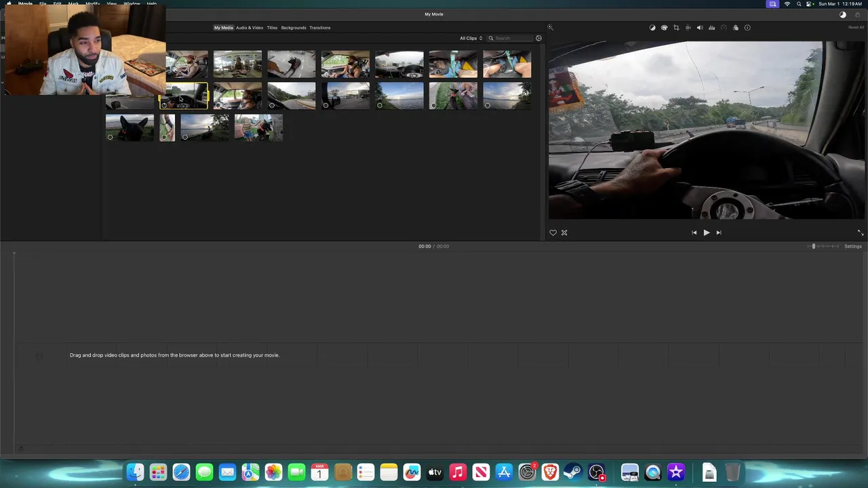
Task: Open the browser appearance settings gear
Action: tap(539, 38)
